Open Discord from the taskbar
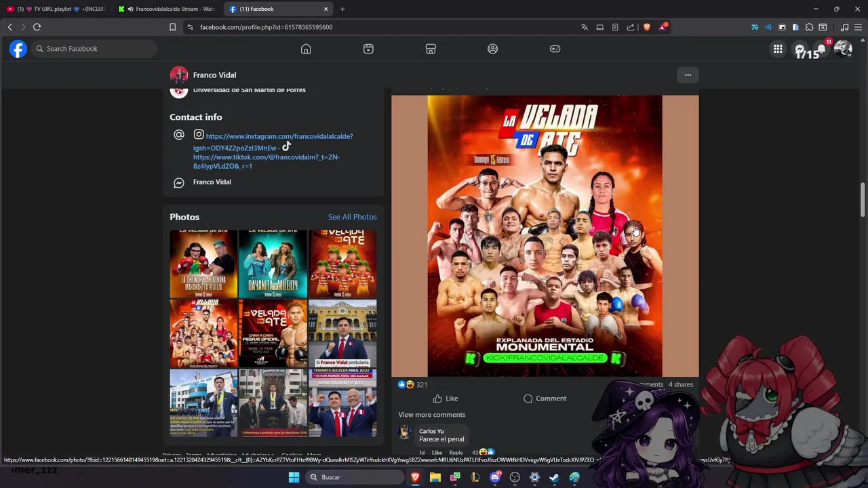868x488 pixels. [x=495, y=477]
